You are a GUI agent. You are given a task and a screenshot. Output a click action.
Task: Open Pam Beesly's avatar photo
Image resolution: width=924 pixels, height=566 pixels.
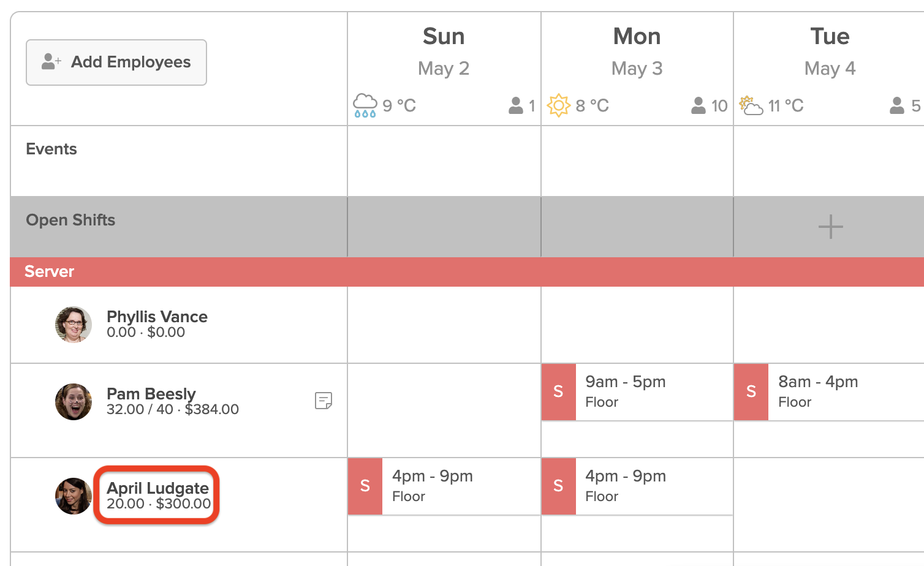click(x=74, y=402)
